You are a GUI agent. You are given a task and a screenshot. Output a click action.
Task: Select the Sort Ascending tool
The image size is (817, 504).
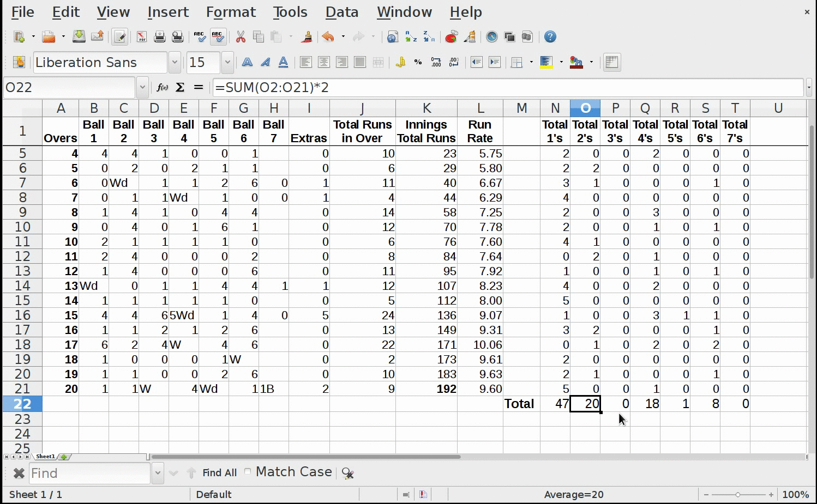click(411, 37)
